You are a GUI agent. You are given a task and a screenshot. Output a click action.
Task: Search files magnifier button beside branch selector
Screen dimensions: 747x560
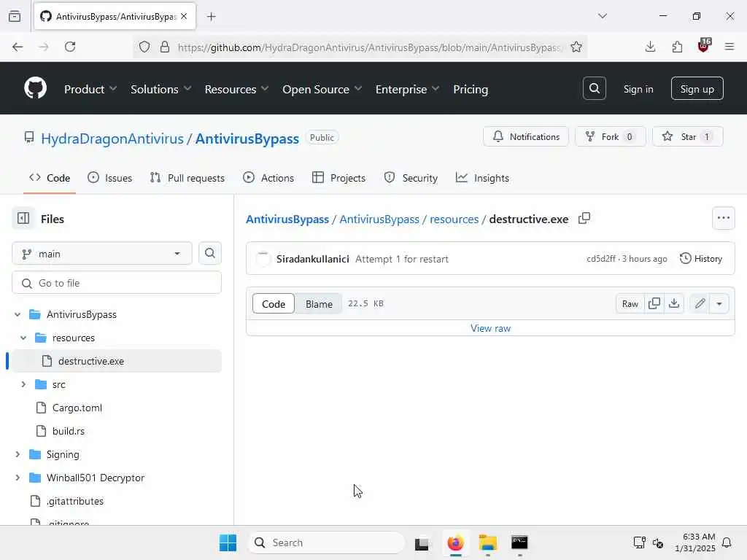pyautogui.click(x=210, y=253)
